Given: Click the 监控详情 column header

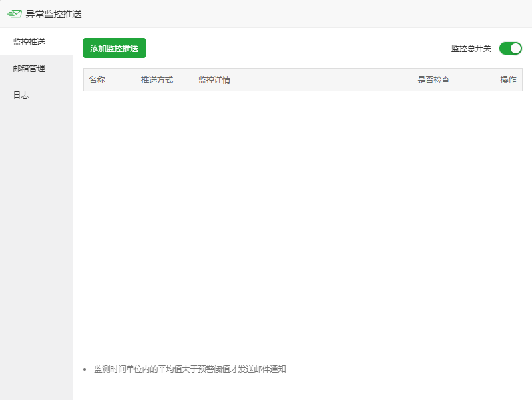Looking at the screenshot, I should pos(214,80).
